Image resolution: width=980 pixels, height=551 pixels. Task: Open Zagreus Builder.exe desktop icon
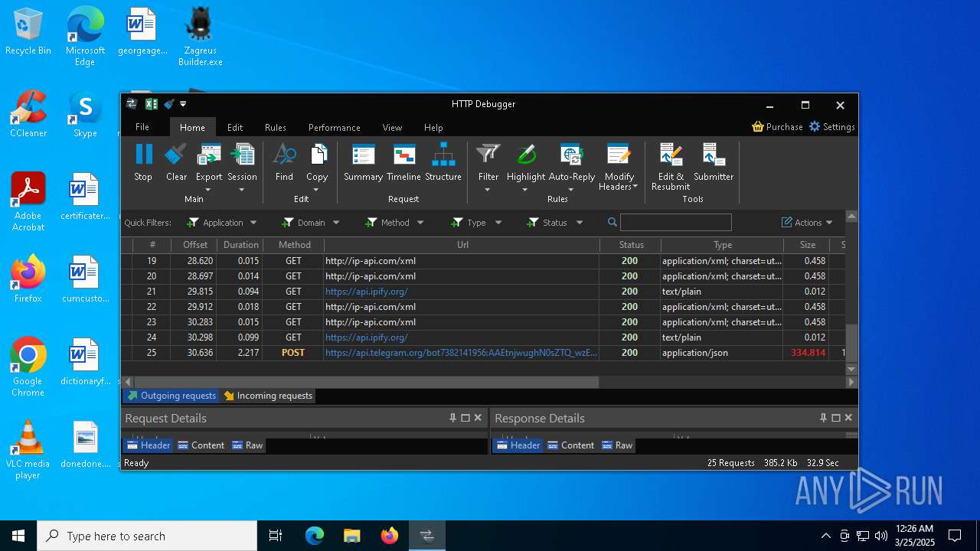tap(200, 37)
